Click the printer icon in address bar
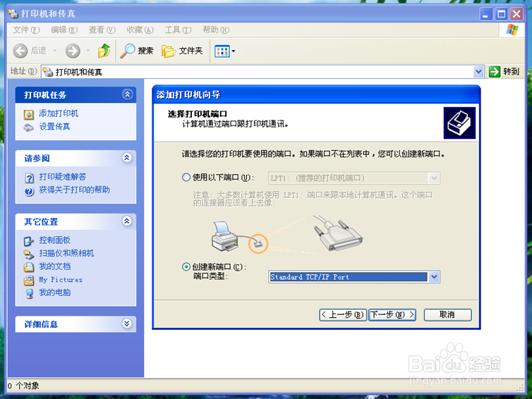The height and width of the screenshot is (399, 532). point(48,71)
